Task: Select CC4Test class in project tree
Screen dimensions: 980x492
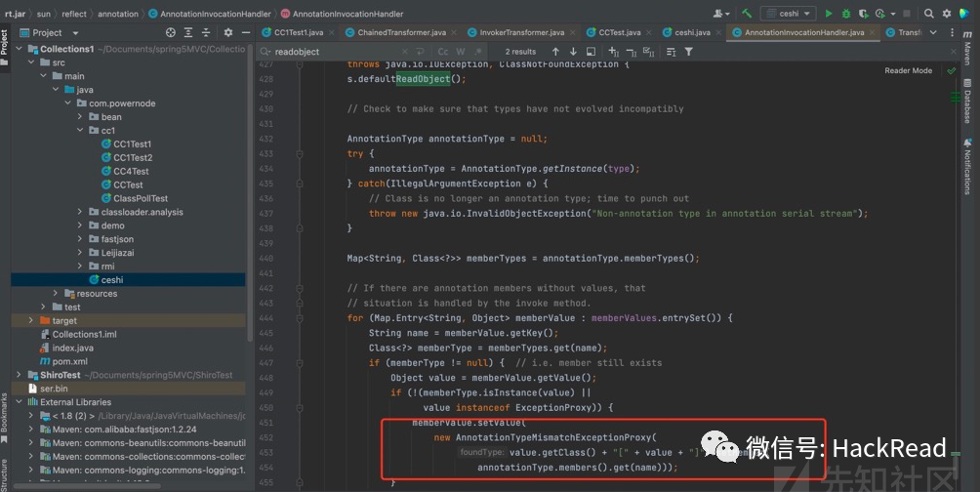Action: [x=131, y=171]
